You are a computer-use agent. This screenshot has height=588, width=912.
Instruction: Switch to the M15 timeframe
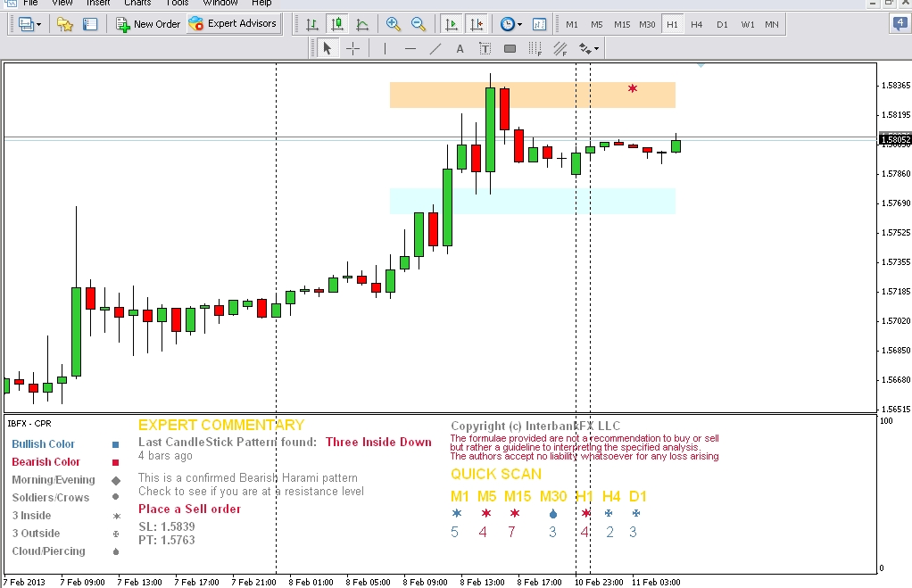[x=622, y=24]
